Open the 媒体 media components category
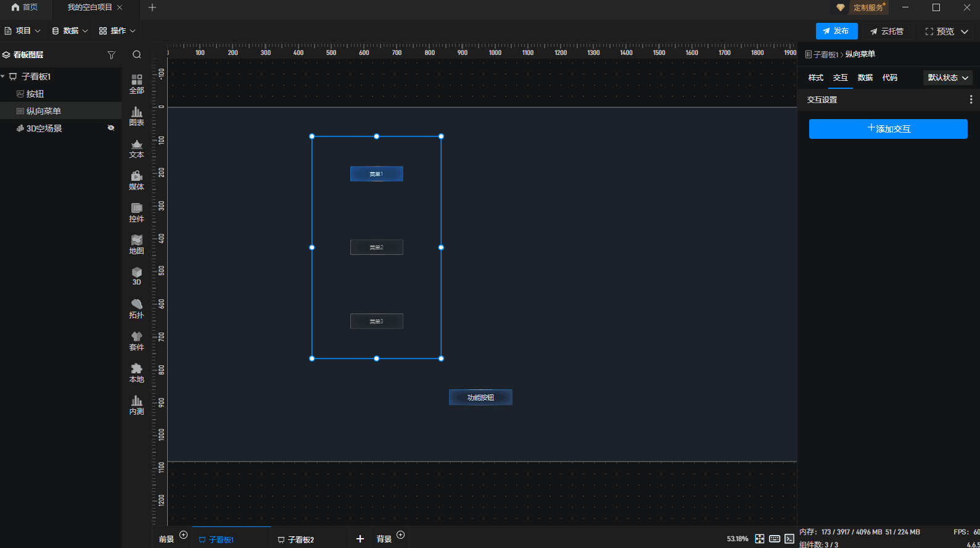The height and width of the screenshot is (548, 980). pos(136,180)
